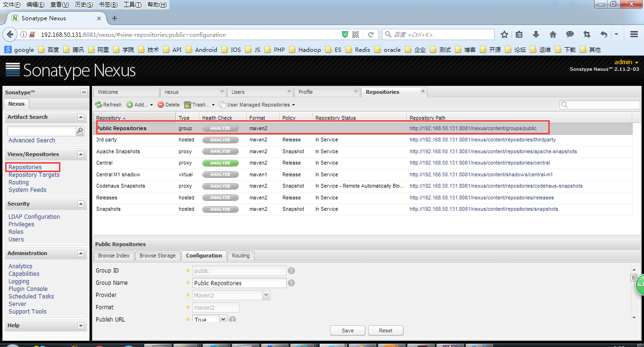Viewport: 644px width, 347px height.
Task: Click the green shield icon in address bar
Action: [x=345, y=34]
